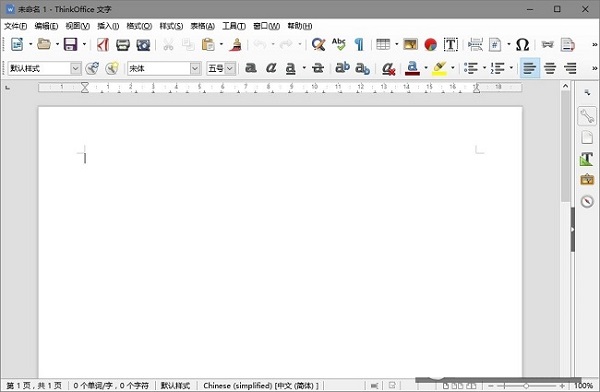
Task: Insert a table using table icon
Action: (x=383, y=44)
